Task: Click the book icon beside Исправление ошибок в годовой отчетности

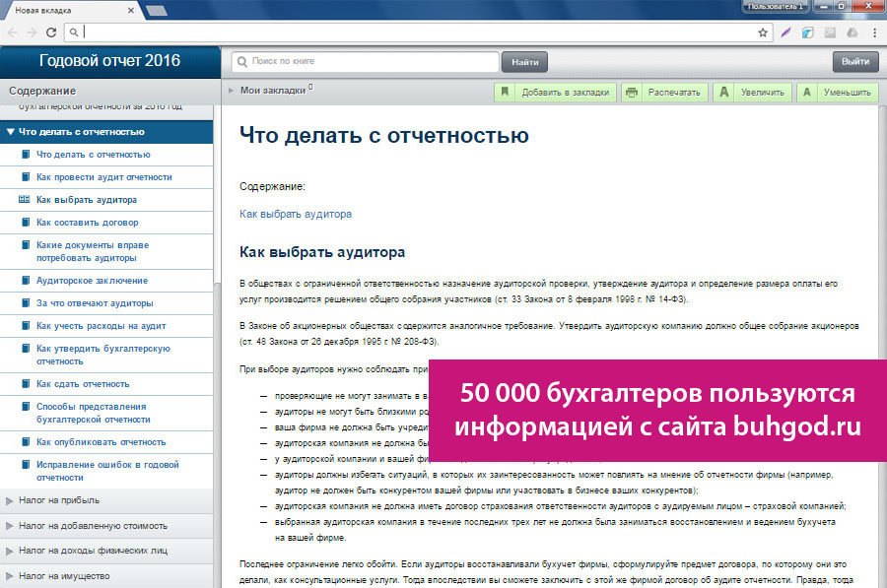Action: pos(26,464)
